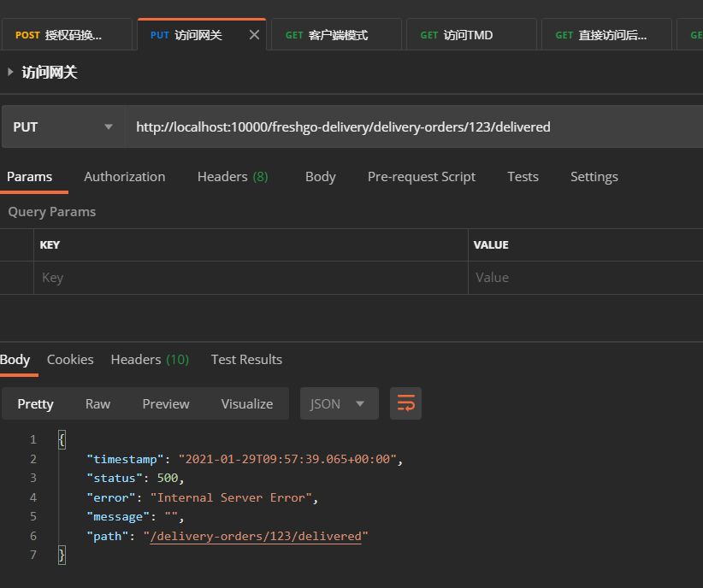
Task: Click the KEY column header
Action: [x=50, y=244]
